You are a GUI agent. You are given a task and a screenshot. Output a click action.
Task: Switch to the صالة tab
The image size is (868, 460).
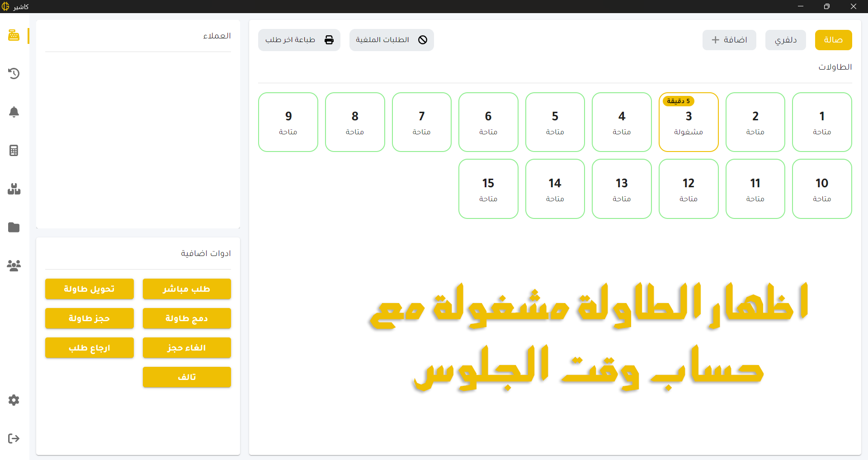pyautogui.click(x=833, y=40)
